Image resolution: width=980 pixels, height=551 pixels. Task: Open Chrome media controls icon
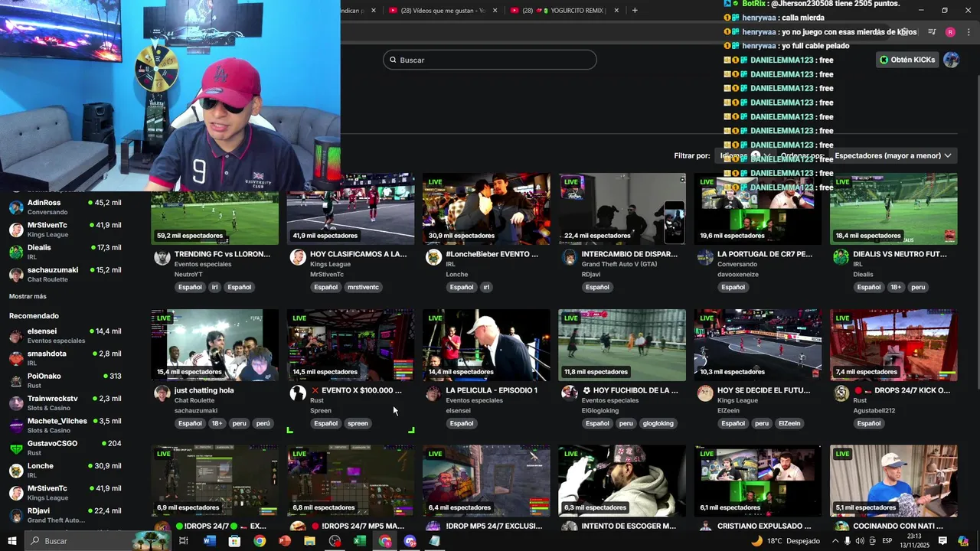point(932,32)
